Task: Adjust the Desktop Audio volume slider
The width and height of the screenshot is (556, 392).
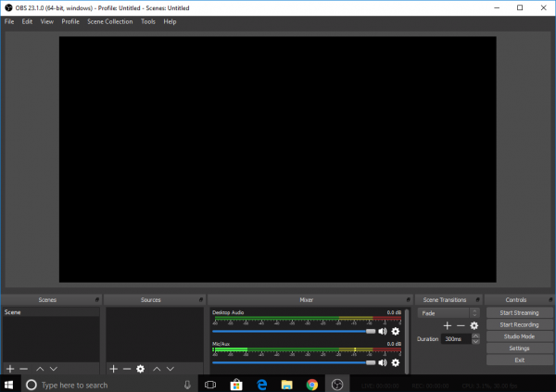Action: click(x=293, y=331)
